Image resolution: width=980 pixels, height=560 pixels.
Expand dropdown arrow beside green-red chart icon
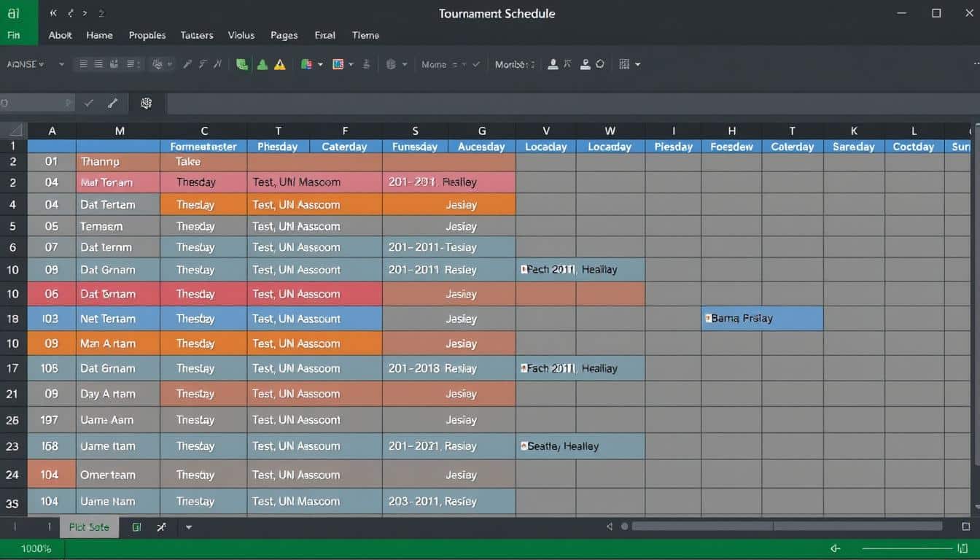pos(319,64)
